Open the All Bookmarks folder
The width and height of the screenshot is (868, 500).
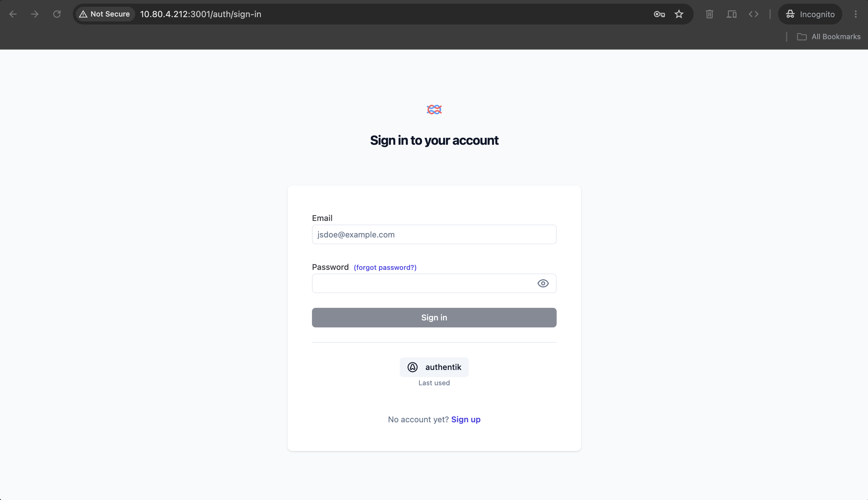pyautogui.click(x=829, y=37)
